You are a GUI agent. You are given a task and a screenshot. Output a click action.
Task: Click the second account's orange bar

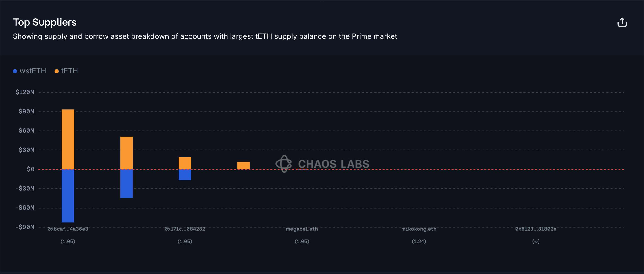(x=126, y=153)
